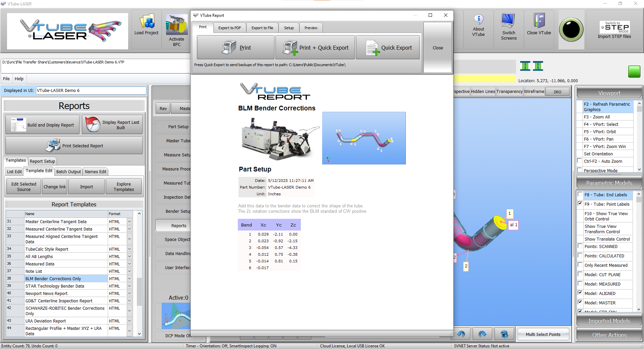
Task: Open format dropdown for Note List
Action: pyautogui.click(x=129, y=271)
